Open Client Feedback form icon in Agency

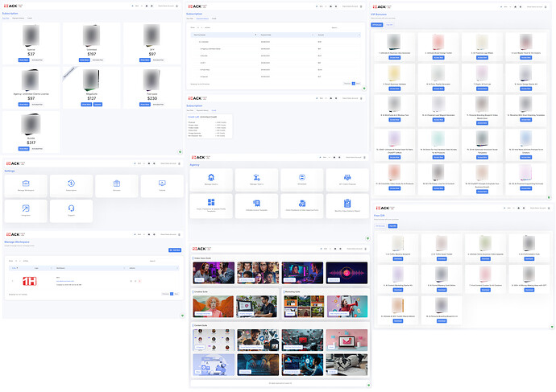coord(301,204)
